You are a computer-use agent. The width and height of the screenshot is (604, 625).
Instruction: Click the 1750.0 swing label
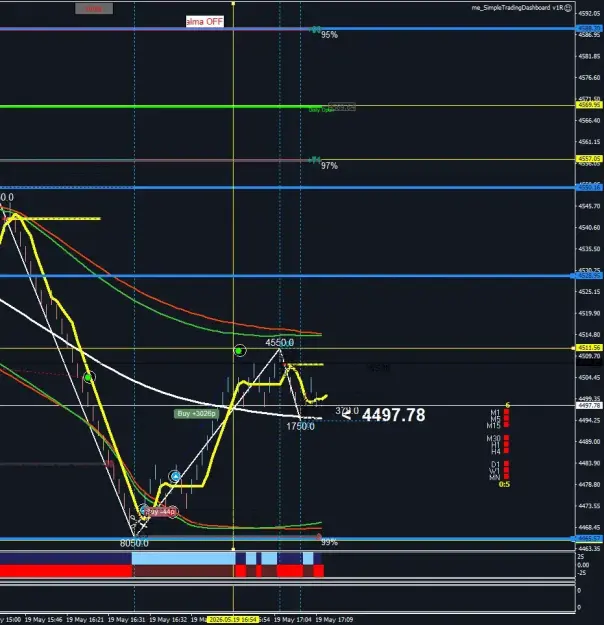(300, 426)
